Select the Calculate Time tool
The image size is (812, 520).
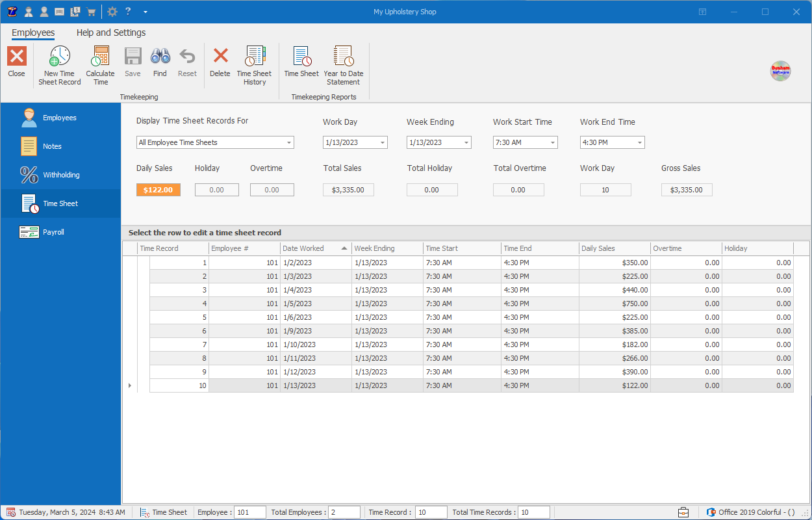(x=100, y=64)
